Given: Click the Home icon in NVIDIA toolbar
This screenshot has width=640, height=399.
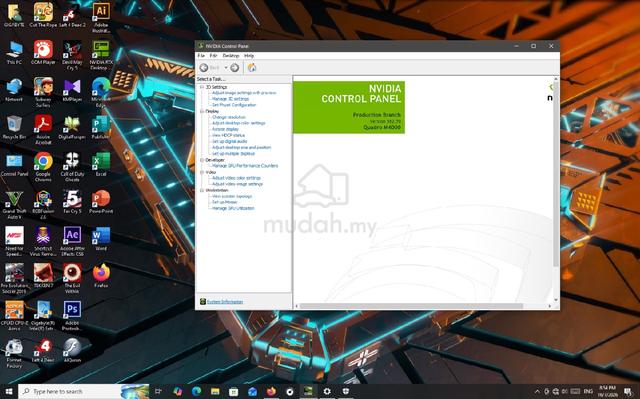Looking at the screenshot, I should pos(252,68).
